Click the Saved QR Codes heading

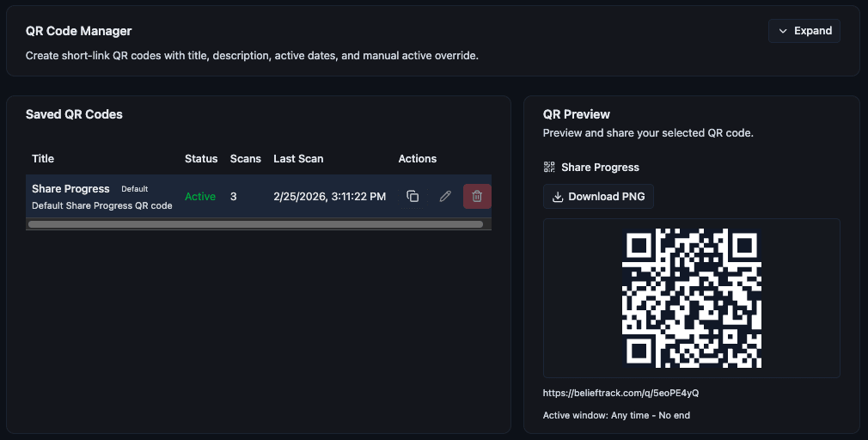coord(74,114)
